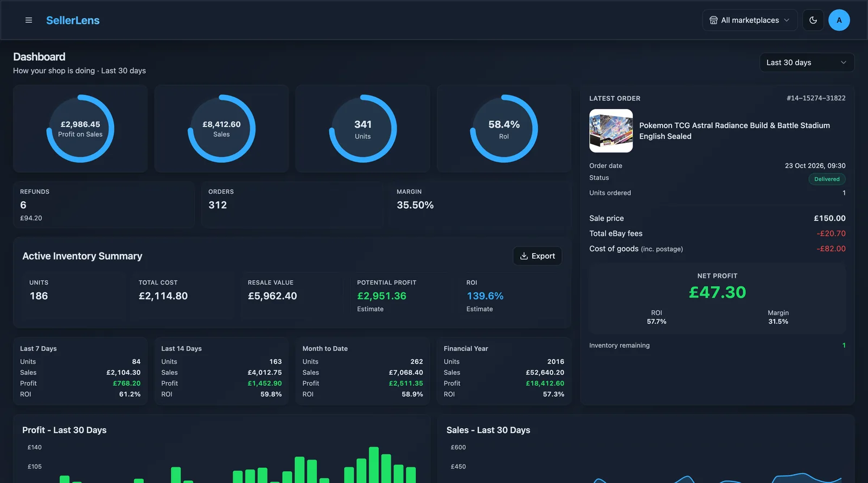This screenshot has width=868, height=483.
Task: Open the All marketplaces dropdown
Action: point(750,20)
